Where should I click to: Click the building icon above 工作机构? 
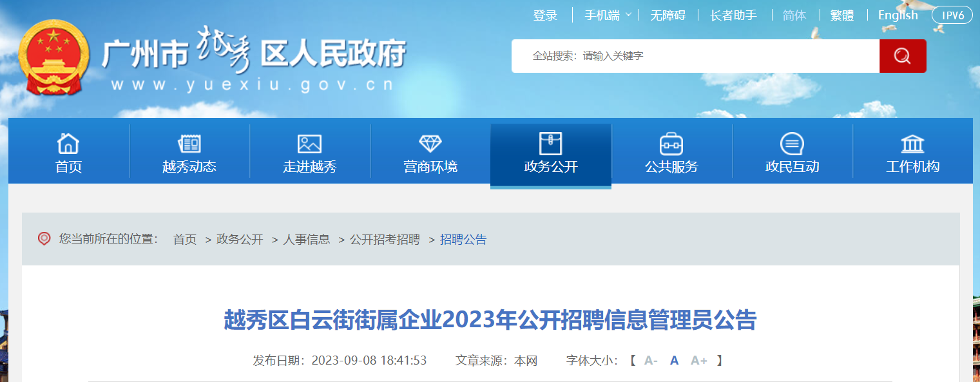tap(912, 144)
